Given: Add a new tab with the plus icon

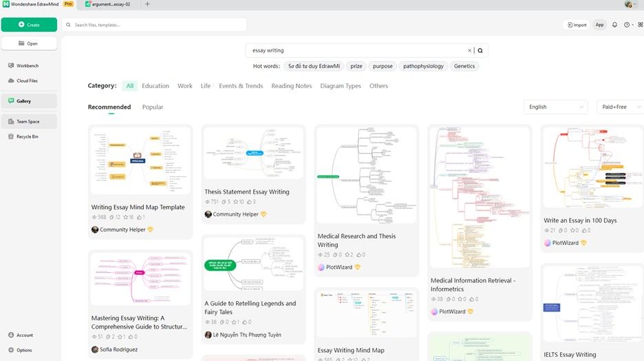Looking at the screenshot, I should [x=147, y=4].
